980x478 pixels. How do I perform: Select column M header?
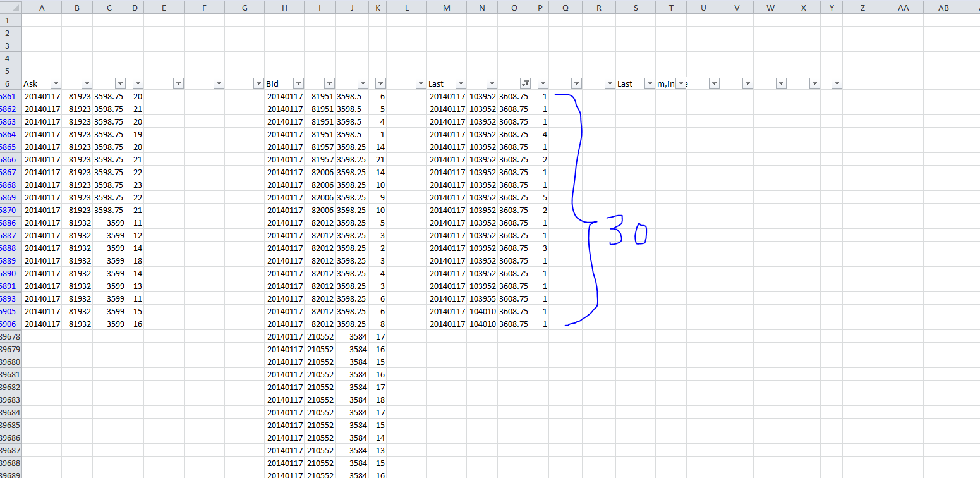pos(447,8)
